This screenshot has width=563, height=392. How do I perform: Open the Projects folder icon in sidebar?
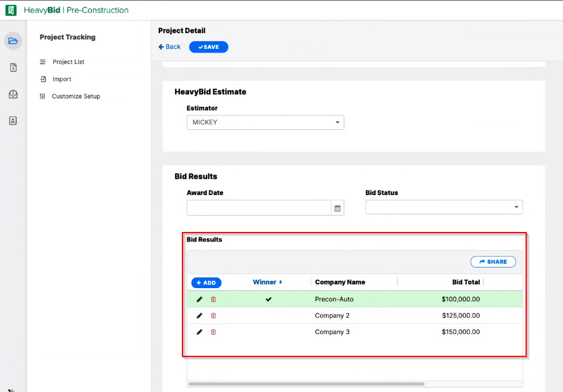13,40
